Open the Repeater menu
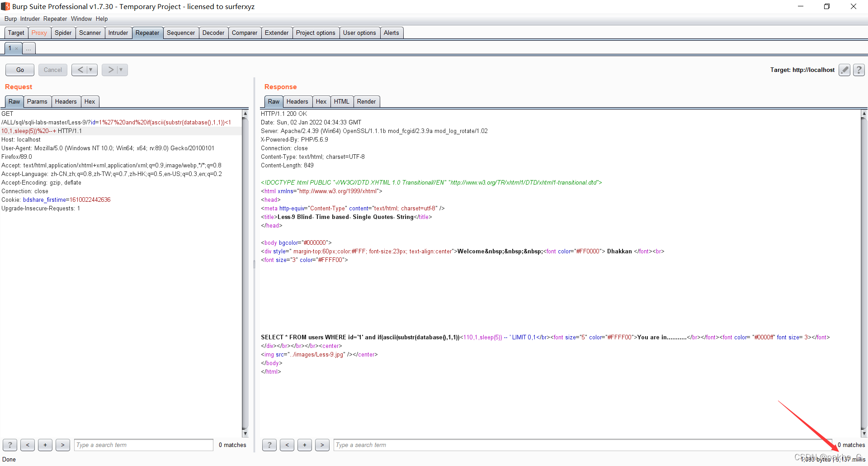868x466 pixels. [55, 19]
